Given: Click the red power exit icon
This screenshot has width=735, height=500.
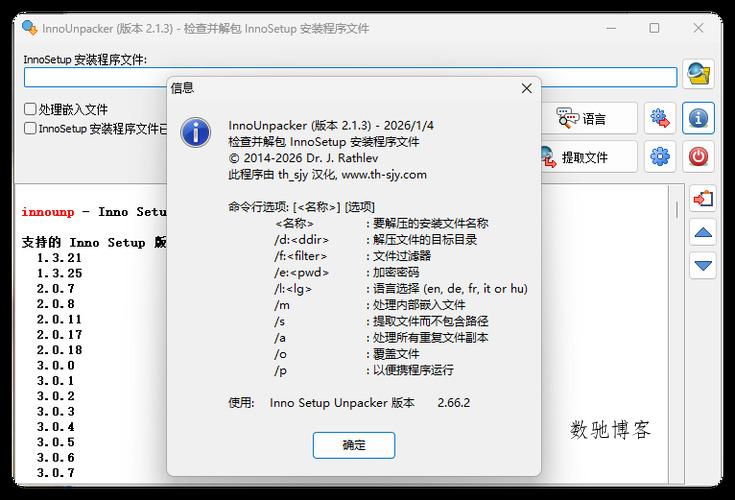Looking at the screenshot, I should click(698, 157).
